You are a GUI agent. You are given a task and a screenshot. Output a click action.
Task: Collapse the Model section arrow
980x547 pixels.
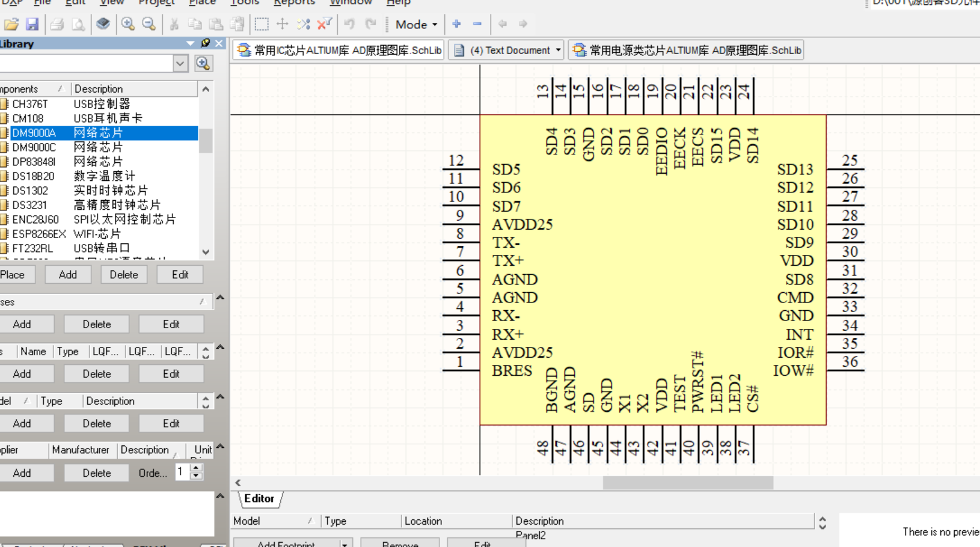(220, 397)
